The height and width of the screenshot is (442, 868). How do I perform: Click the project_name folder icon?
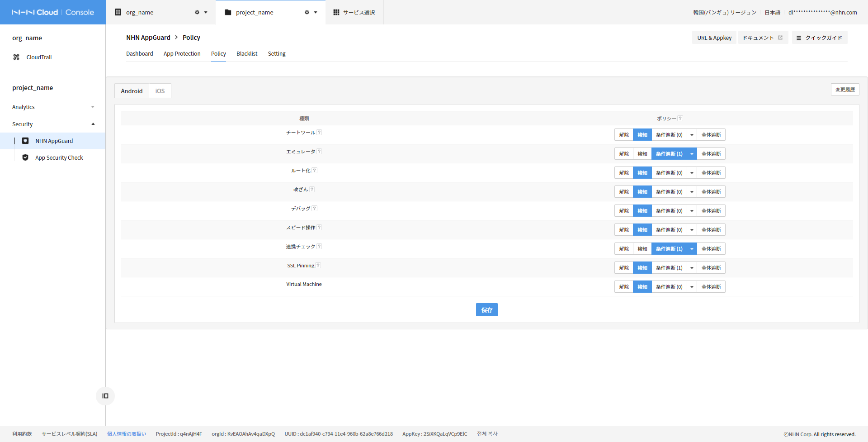[228, 12]
